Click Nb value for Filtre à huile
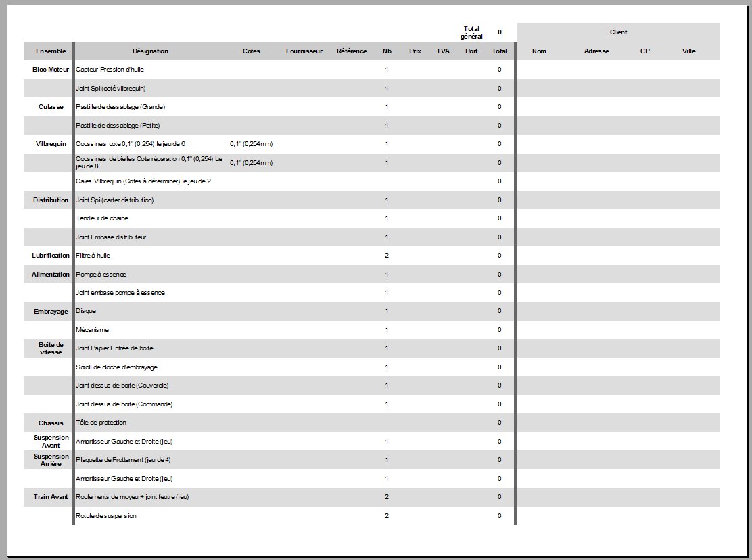The width and height of the screenshot is (752, 560). (x=387, y=256)
